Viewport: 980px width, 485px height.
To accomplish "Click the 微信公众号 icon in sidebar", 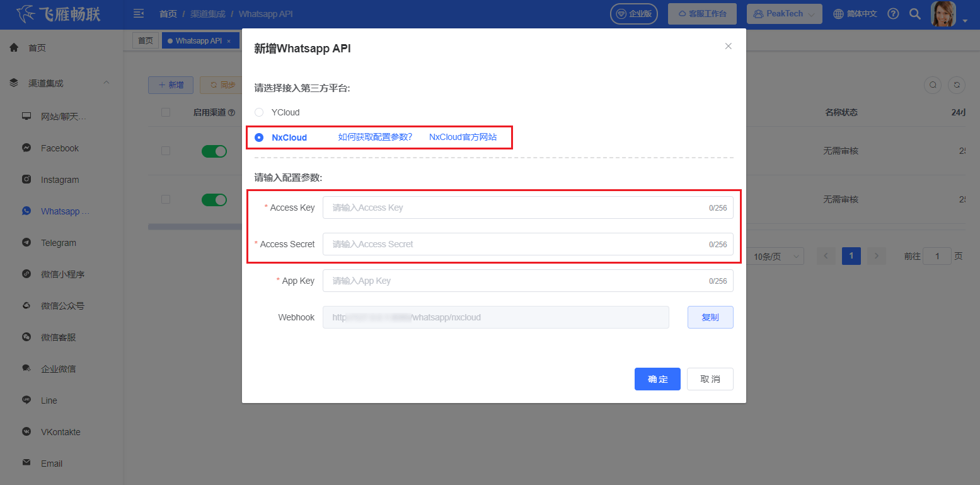I will coord(26,306).
